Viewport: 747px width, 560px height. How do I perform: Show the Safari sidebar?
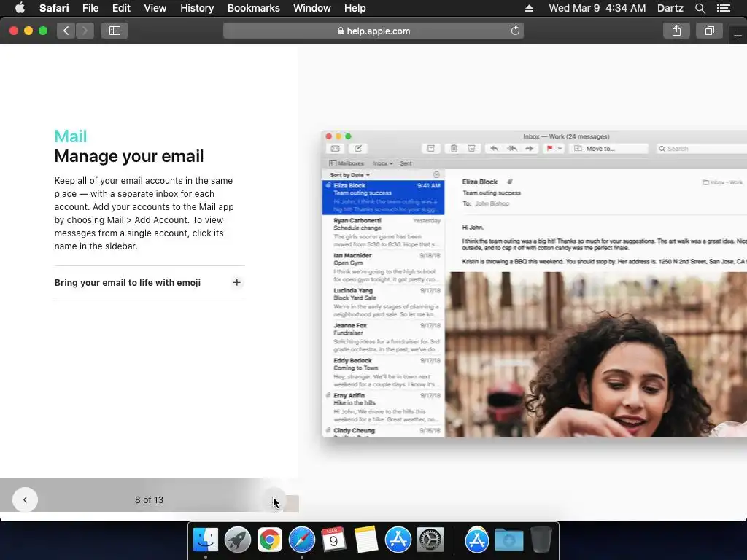pos(115,31)
